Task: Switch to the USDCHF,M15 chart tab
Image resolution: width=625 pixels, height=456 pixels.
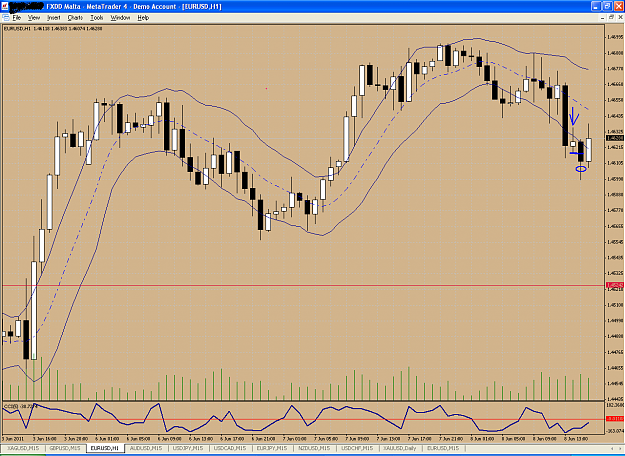Action: point(357,448)
